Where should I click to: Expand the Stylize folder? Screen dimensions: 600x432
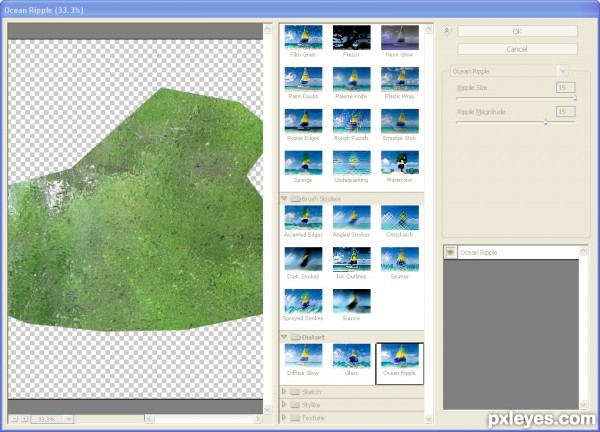click(x=284, y=404)
